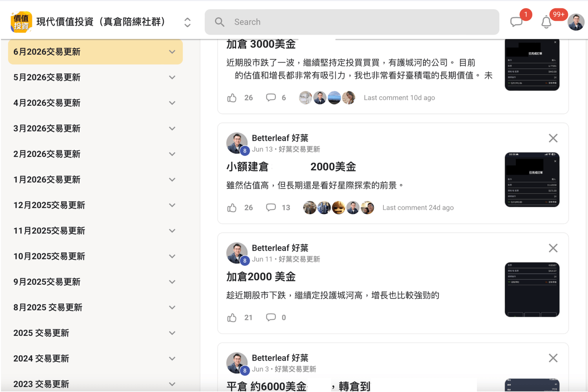Dismiss the Jun 13 post with X
Image resolution: width=588 pixels, height=392 pixels.
[553, 138]
